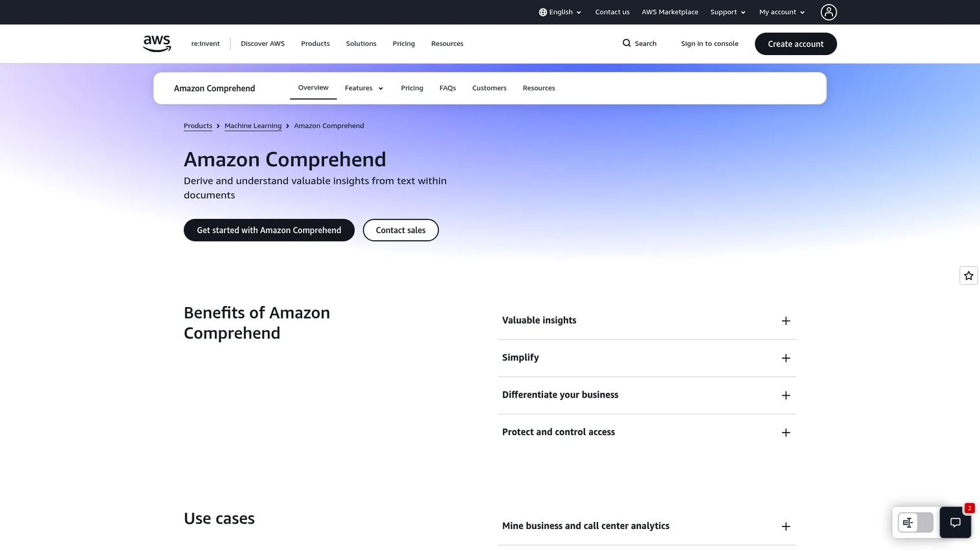
Task: Open the Resources tab for Comprehend
Action: pyautogui.click(x=539, y=88)
